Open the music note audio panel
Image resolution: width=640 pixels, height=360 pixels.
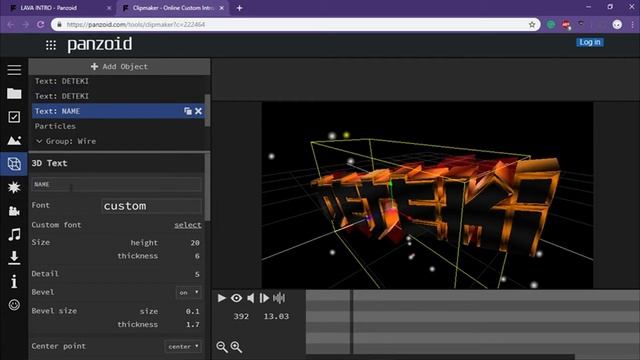pos(14,234)
